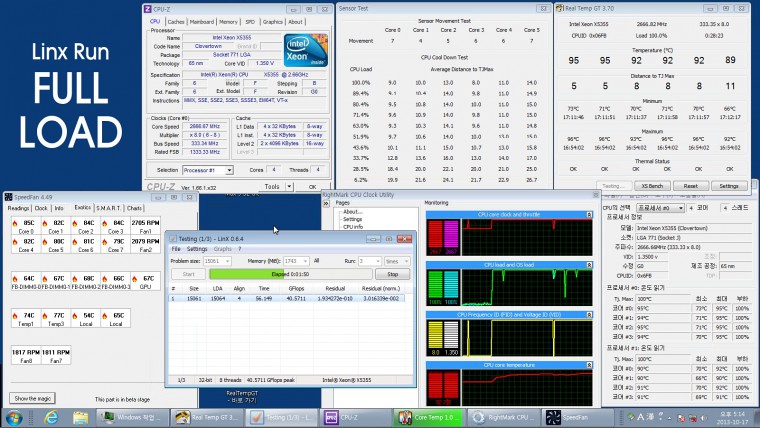Open the CPU-Z Tools dropdown arrow

(289, 187)
